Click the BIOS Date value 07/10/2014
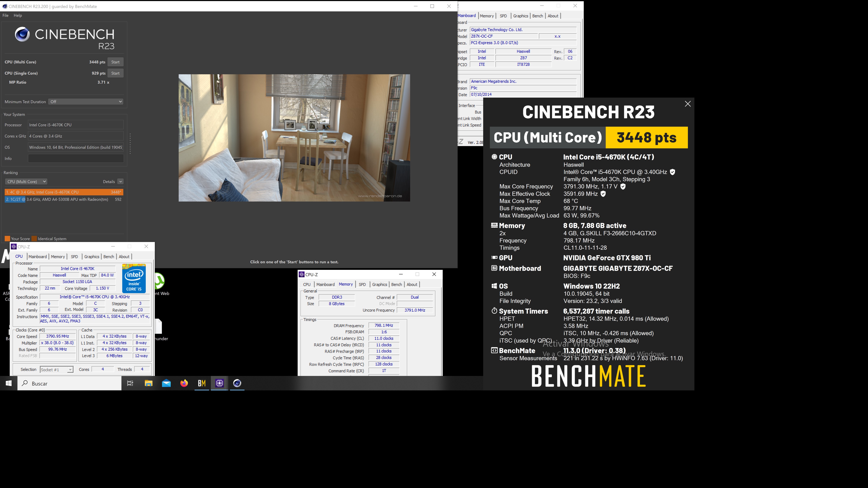The image size is (868, 488). (523, 95)
